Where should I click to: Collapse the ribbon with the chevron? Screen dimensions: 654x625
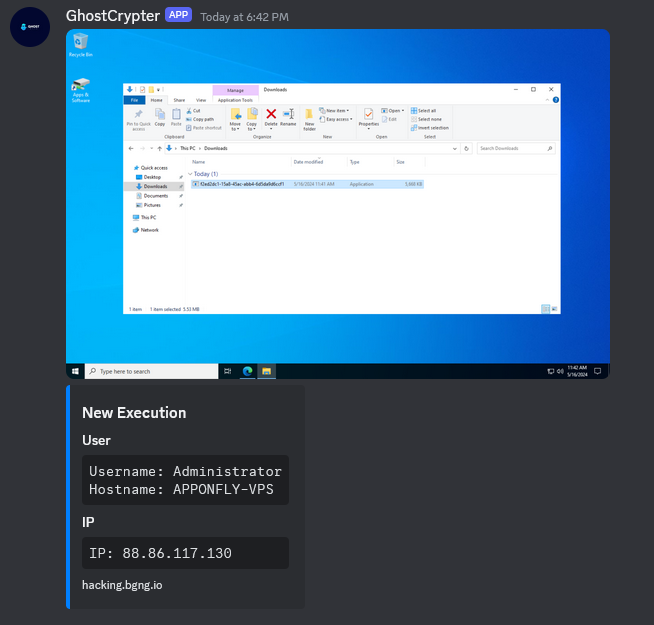pyautogui.click(x=547, y=100)
